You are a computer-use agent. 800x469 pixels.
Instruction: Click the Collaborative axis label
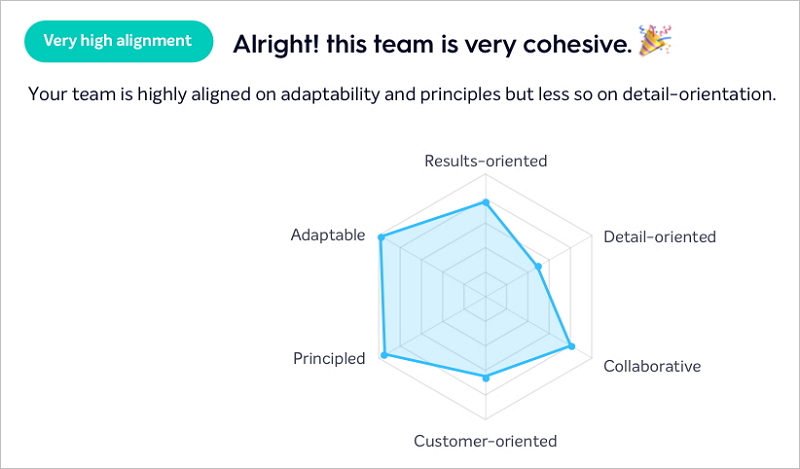(x=652, y=366)
